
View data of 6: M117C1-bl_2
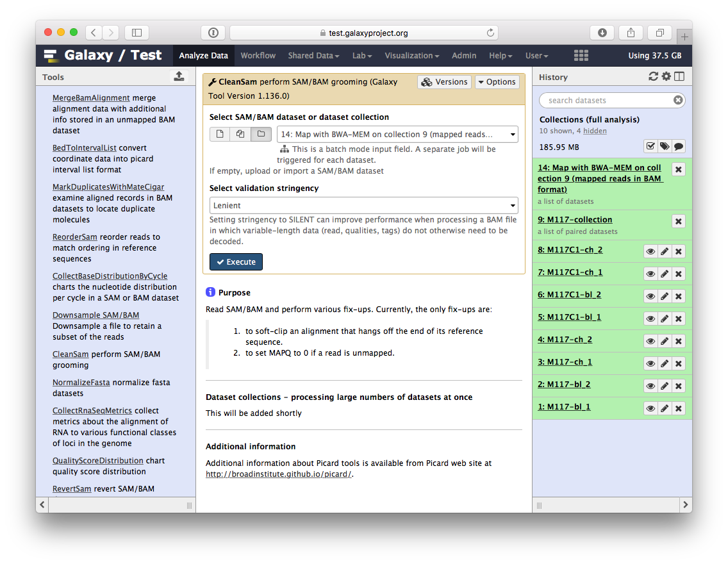click(650, 296)
